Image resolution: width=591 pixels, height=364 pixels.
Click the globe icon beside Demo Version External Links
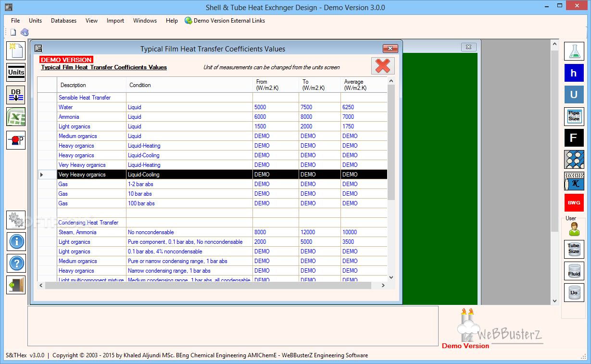[x=189, y=21]
